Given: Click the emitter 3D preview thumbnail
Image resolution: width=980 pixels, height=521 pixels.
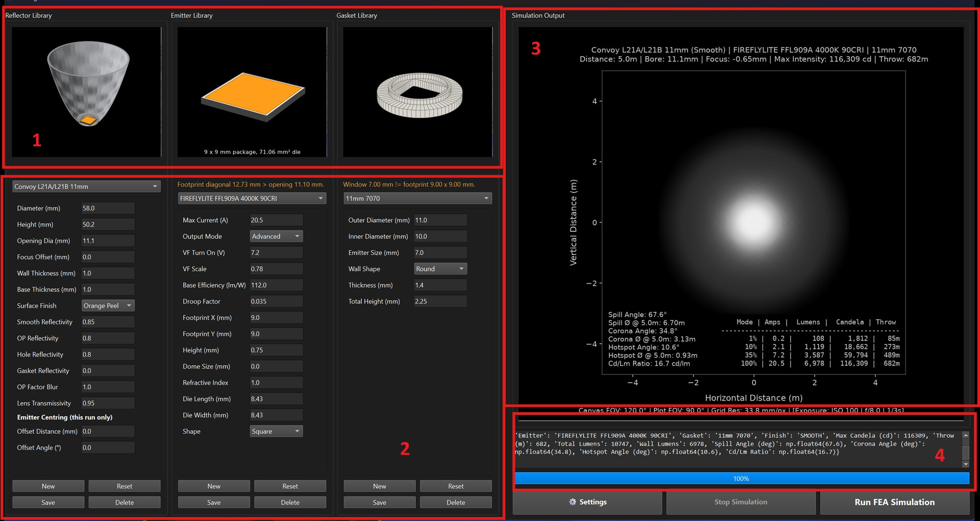Looking at the screenshot, I should click(x=252, y=92).
